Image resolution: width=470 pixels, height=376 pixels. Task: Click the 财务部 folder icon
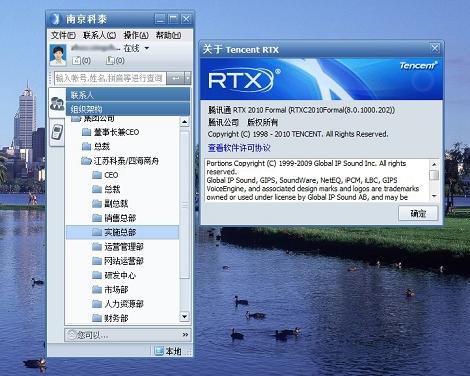click(x=97, y=318)
